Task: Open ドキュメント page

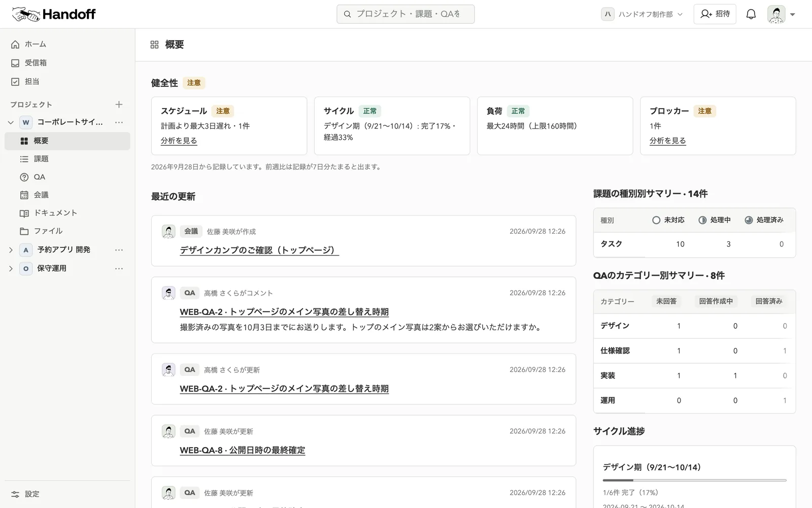Action: [x=67, y=213]
